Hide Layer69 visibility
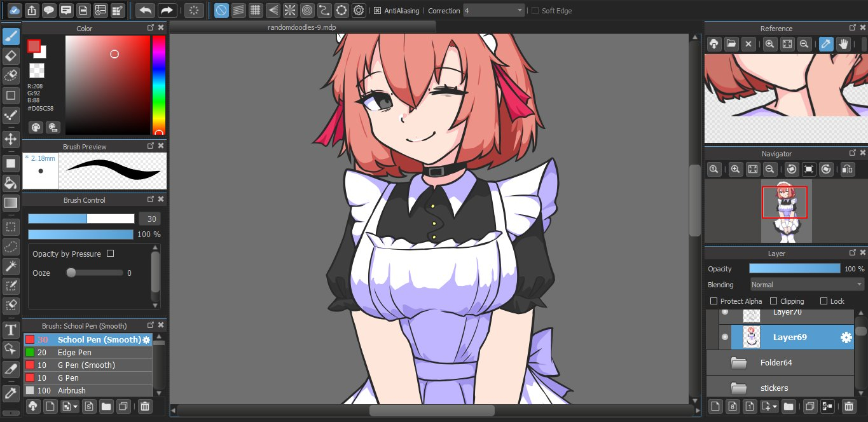The height and width of the screenshot is (422, 868). (724, 337)
